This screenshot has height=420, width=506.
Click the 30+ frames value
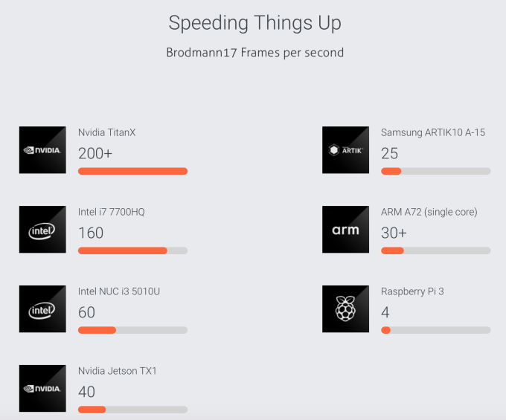394,233
